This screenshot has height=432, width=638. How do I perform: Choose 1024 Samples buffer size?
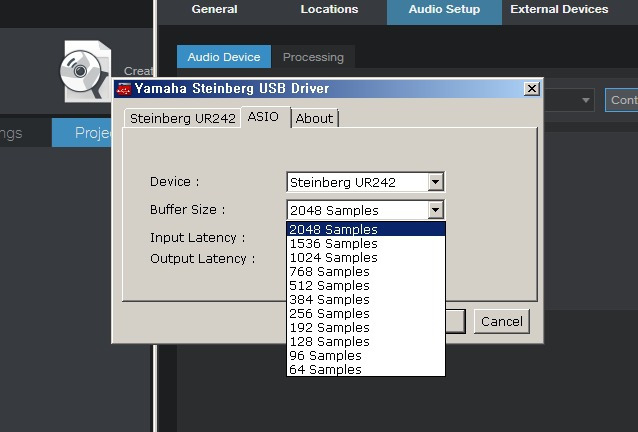point(365,257)
